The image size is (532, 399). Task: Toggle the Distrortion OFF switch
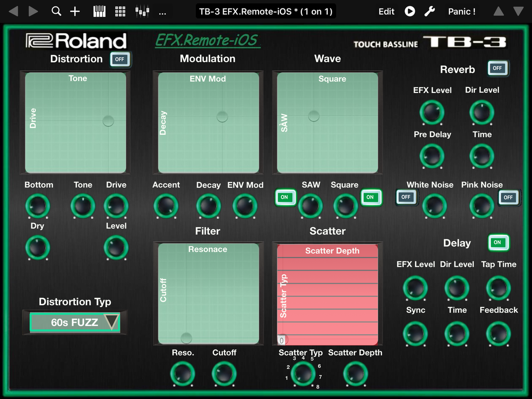tap(120, 59)
